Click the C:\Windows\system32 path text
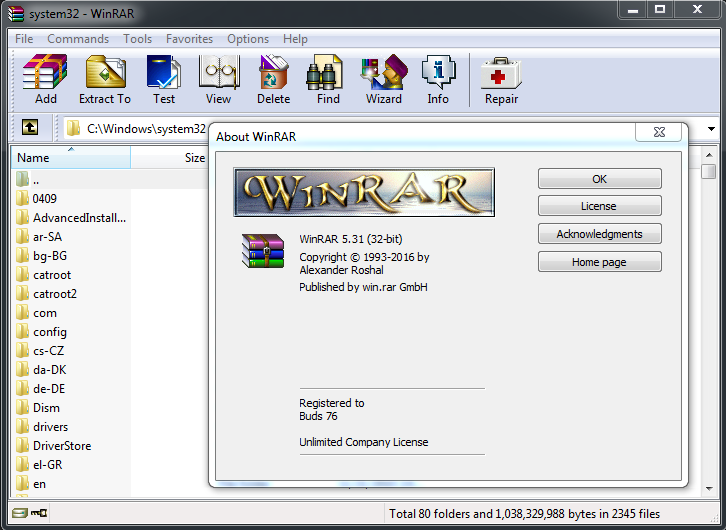 pyautogui.click(x=146, y=128)
